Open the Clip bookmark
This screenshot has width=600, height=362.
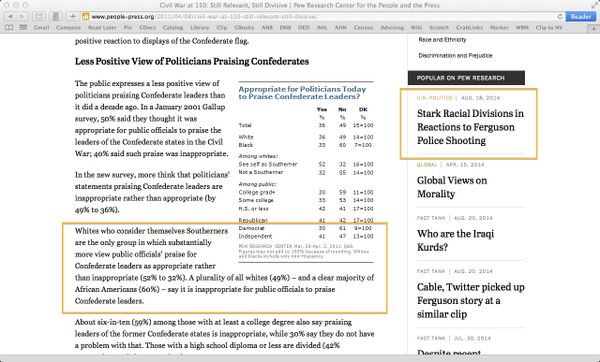point(222,28)
